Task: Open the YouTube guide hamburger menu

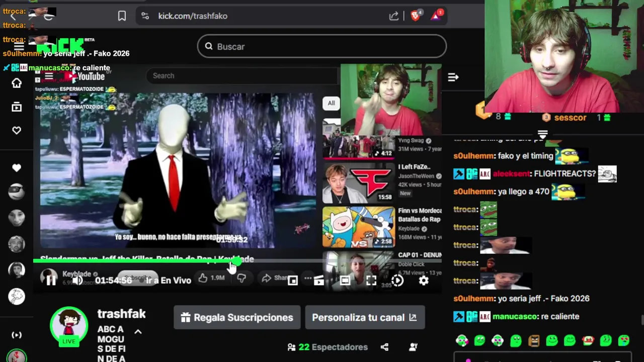Action: coord(49,76)
